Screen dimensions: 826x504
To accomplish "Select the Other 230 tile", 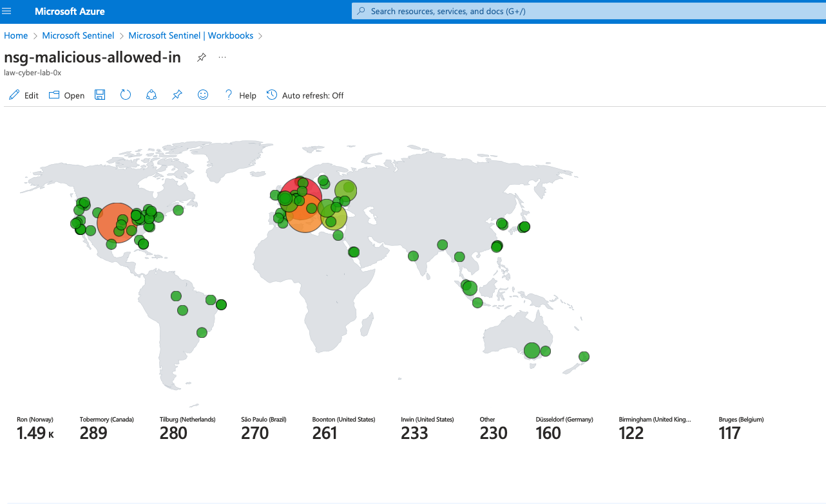I will point(494,429).
